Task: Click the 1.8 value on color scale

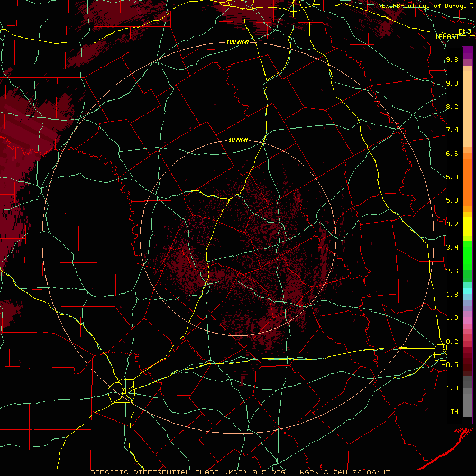Action: 452,295
